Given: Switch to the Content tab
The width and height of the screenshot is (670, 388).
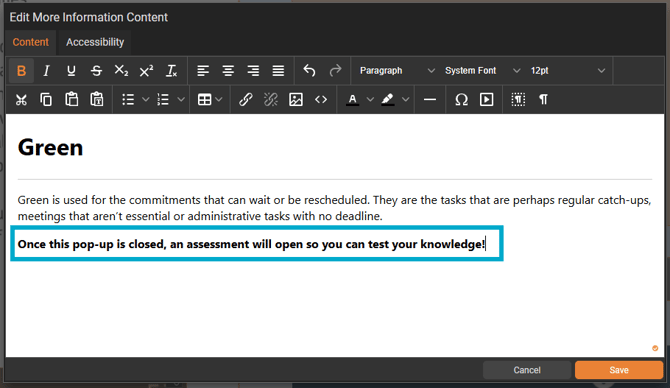Looking at the screenshot, I should point(31,42).
